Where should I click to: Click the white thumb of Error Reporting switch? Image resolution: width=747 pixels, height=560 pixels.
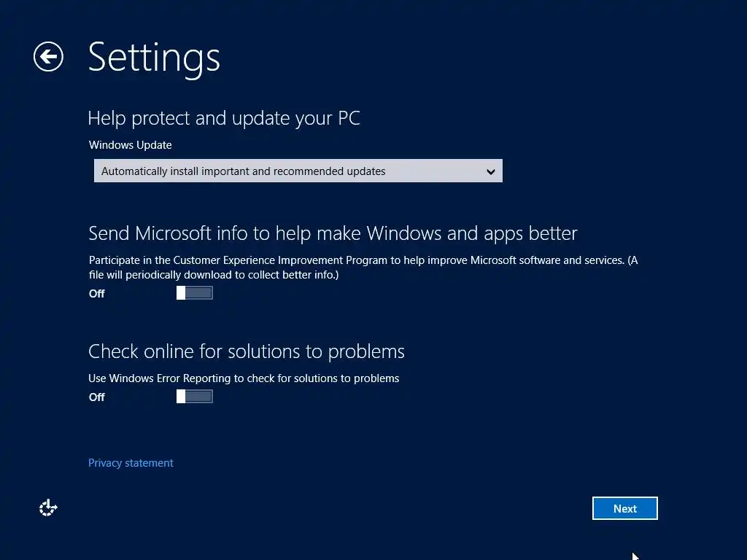point(181,397)
